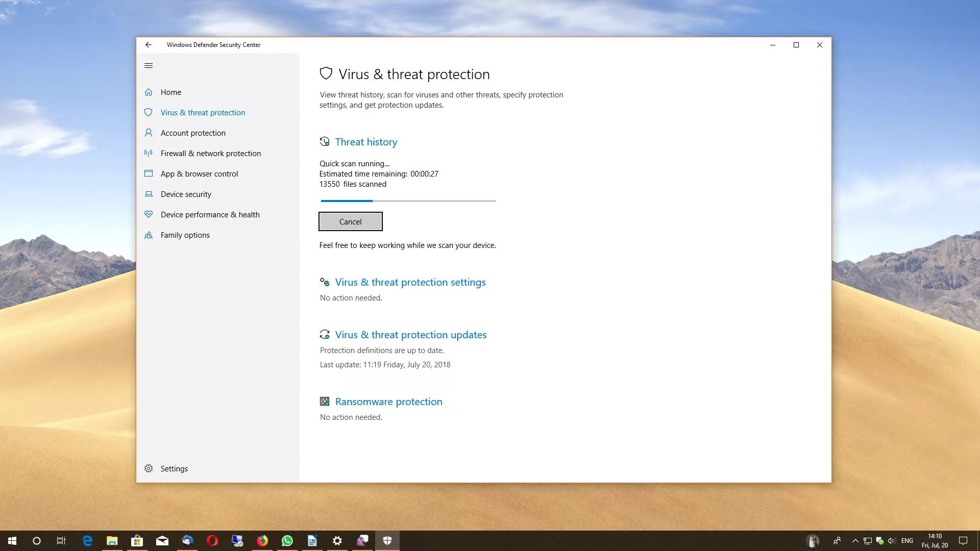This screenshot has width=980, height=551.
Task: Select Virus & threat protection sidebar item
Action: 203,113
